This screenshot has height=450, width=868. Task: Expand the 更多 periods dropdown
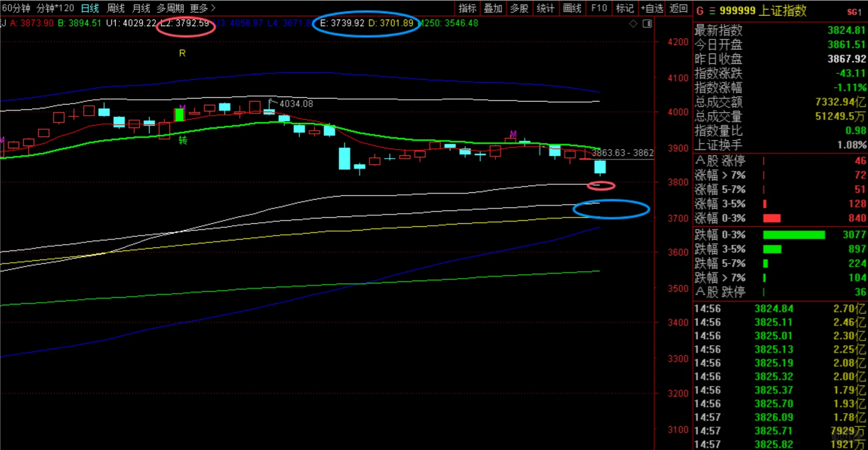[203, 8]
